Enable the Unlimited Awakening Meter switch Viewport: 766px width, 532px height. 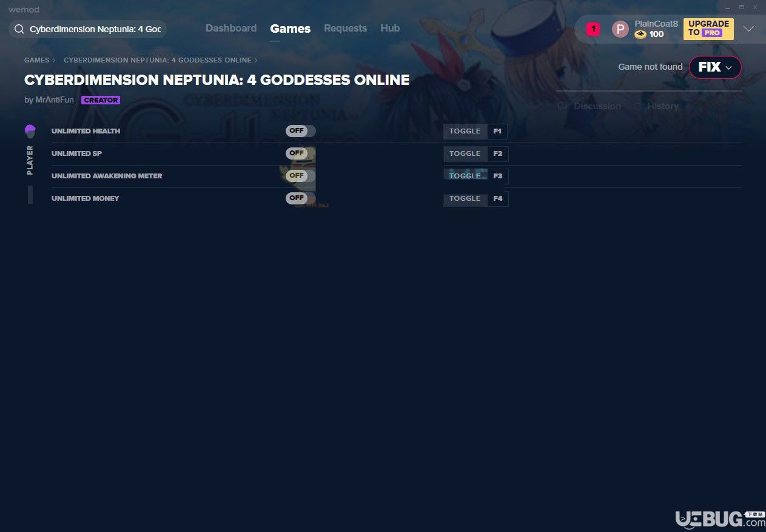click(301, 176)
